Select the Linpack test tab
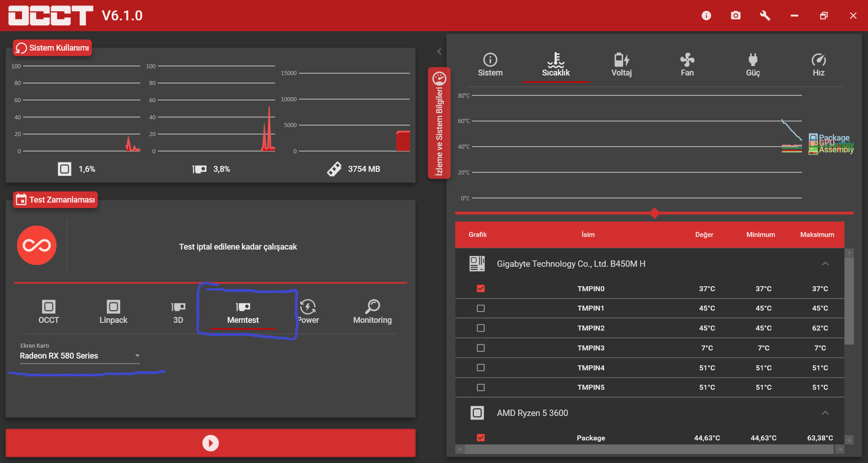Screen dimensions: 868x463 113,312
